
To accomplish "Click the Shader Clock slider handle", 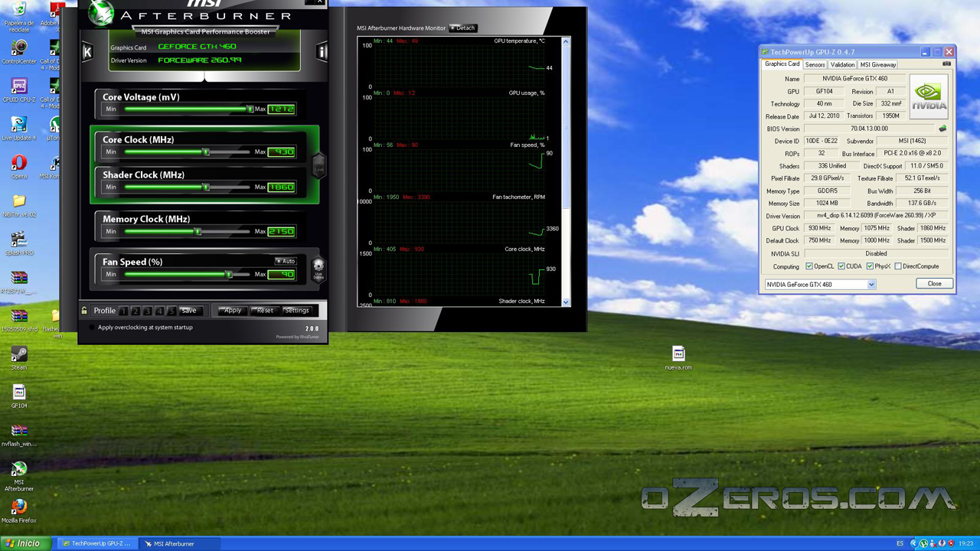I will pos(205,187).
